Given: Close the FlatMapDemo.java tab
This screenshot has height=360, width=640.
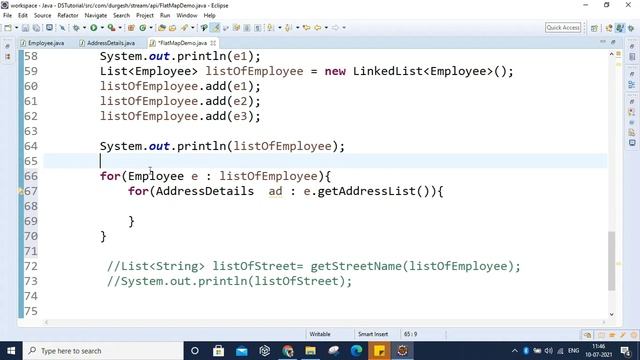Looking at the screenshot, I should pos(213,43).
